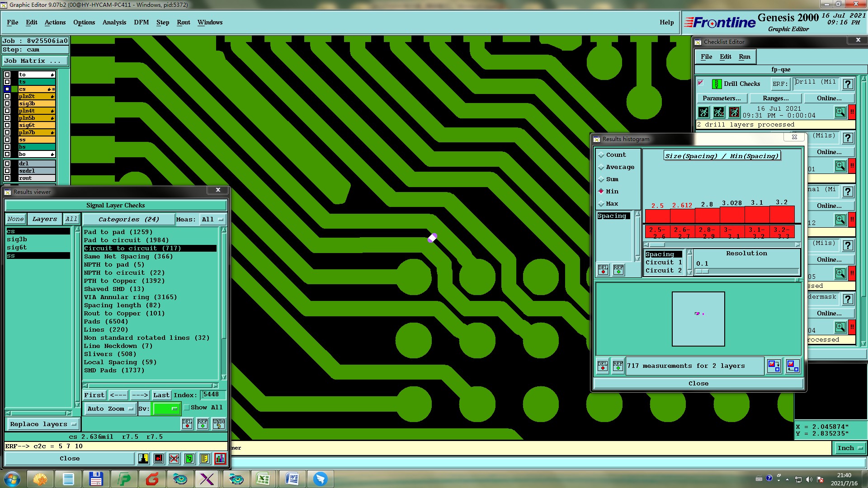
Task: Select the Average radio option
Action: pos(601,168)
